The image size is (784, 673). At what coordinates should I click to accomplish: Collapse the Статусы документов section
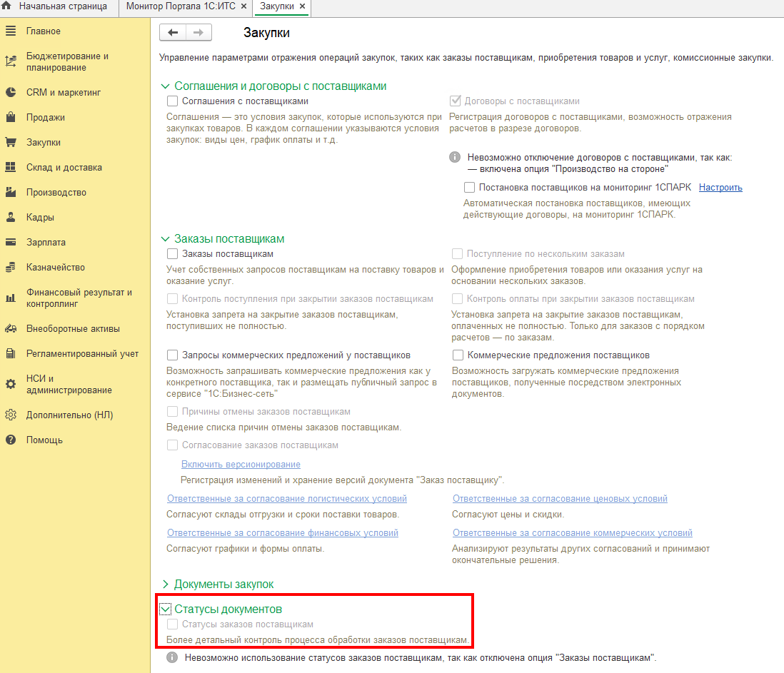click(165, 609)
